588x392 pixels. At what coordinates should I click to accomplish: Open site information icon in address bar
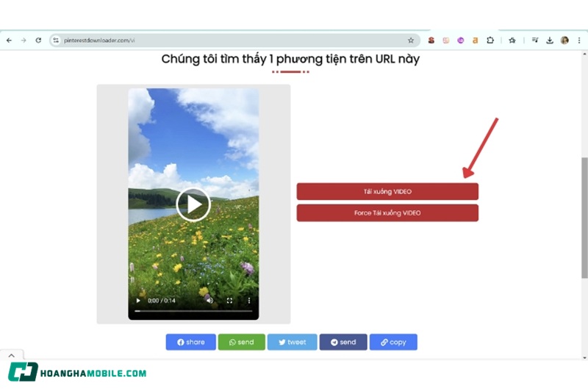pyautogui.click(x=56, y=40)
